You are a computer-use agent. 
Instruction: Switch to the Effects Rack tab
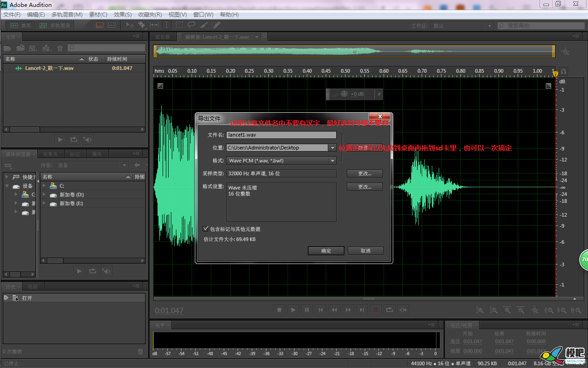(x=51, y=154)
